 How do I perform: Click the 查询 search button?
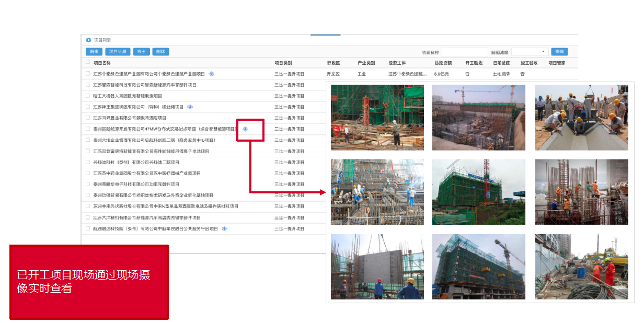pyautogui.click(x=559, y=52)
